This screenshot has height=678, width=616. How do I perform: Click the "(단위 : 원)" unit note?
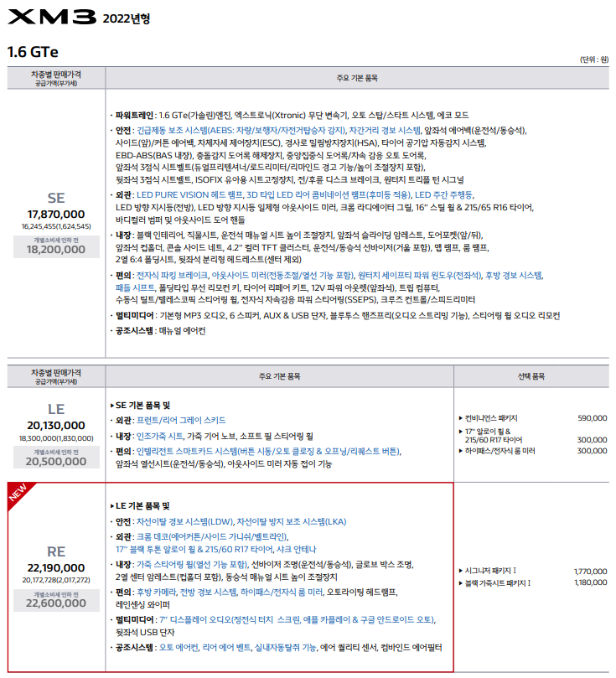pos(594,60)
